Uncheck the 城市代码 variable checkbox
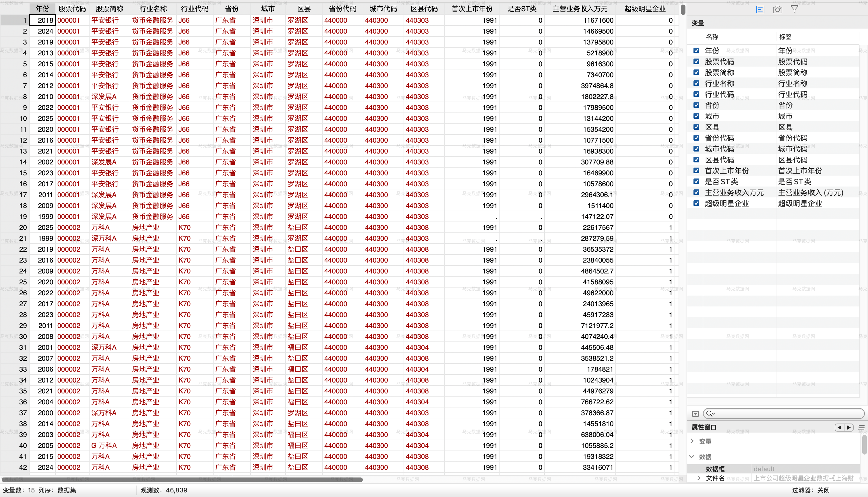This screenshot has width=868, height=497. pyautogui.click(x=696, y=149)
